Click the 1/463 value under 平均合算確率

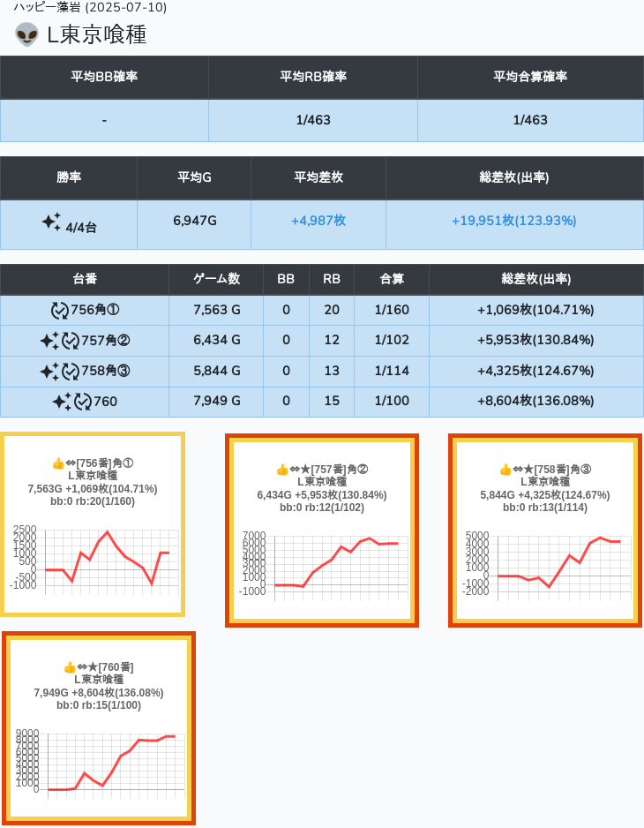(x=530, y=120)
